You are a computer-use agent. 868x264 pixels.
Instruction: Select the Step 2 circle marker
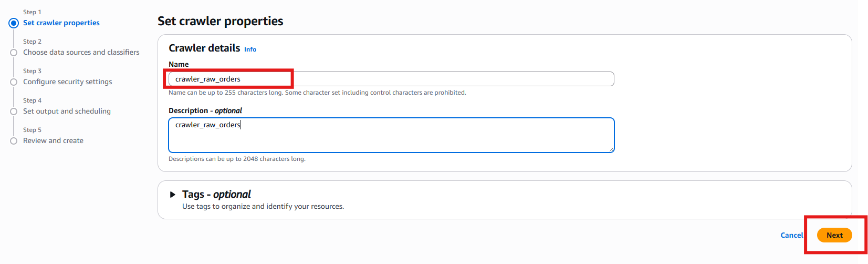click(14, 53)
